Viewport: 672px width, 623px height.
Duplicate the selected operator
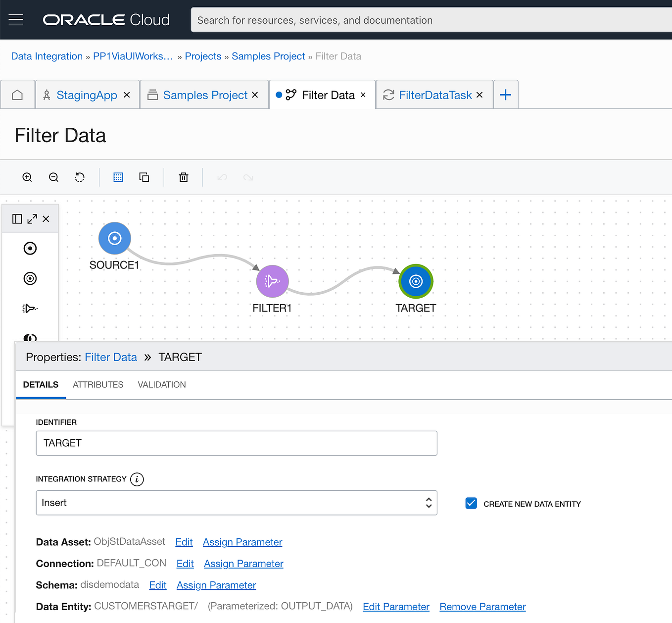144,177
